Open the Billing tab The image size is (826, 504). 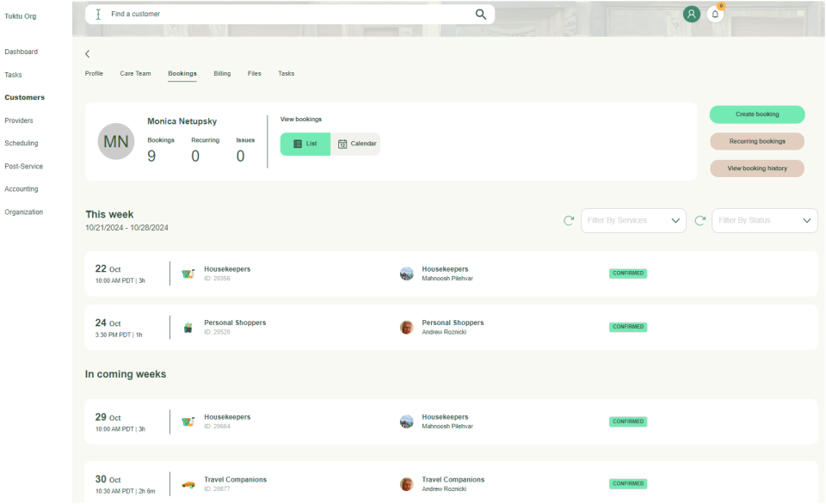[222, 74]
